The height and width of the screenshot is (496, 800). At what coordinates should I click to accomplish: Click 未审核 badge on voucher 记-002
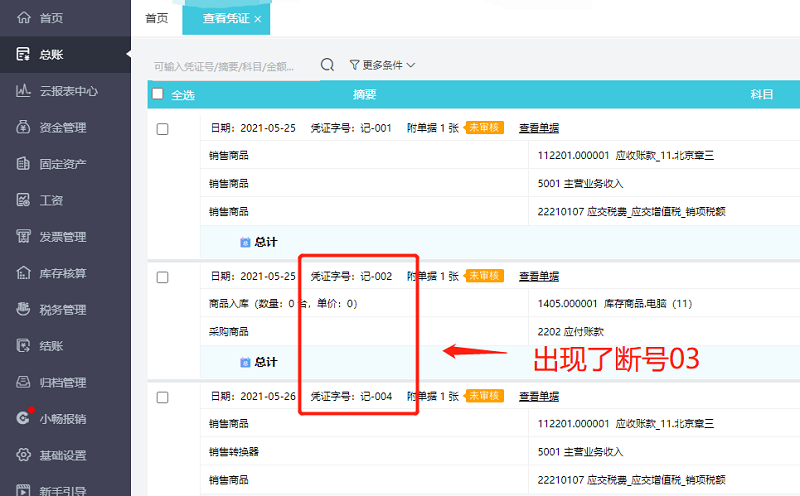pyautogui.click(x=484, y=276)
